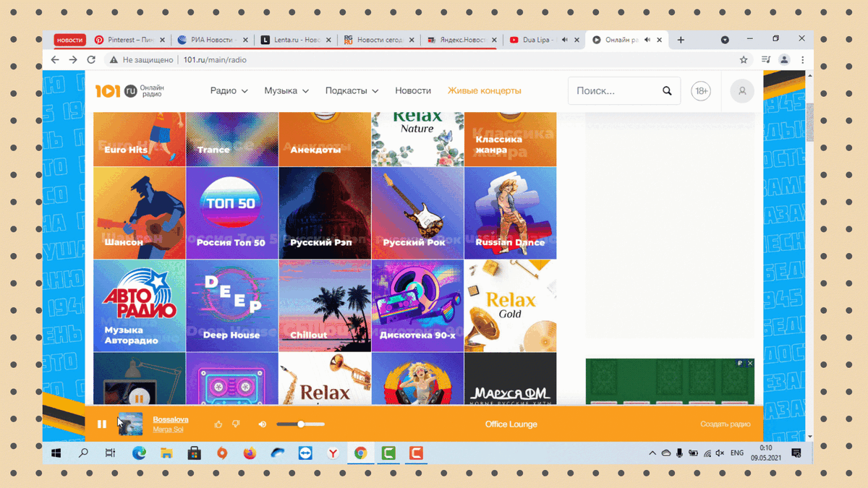This screenshot has height=488, width=868.
Task: Click the Office Lounge station title
Action: point(511,424)
